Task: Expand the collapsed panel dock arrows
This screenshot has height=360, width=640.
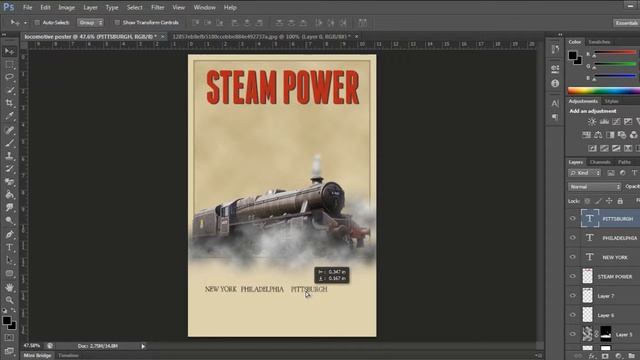Action: [x=560, y=35]
